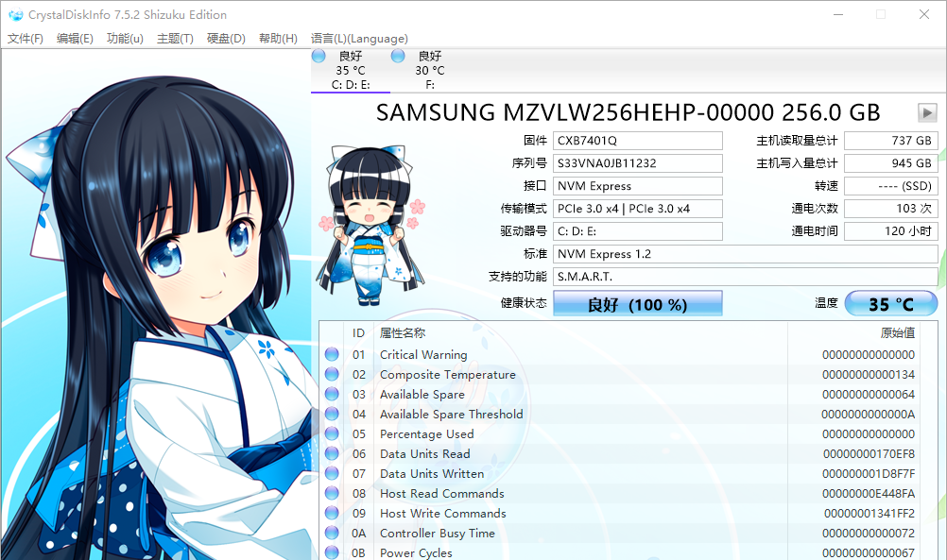Viewport: 947px width, 560px height.
Task: Click the serial number field showing S33VNA0JB11232
Action: pos(637,162)
